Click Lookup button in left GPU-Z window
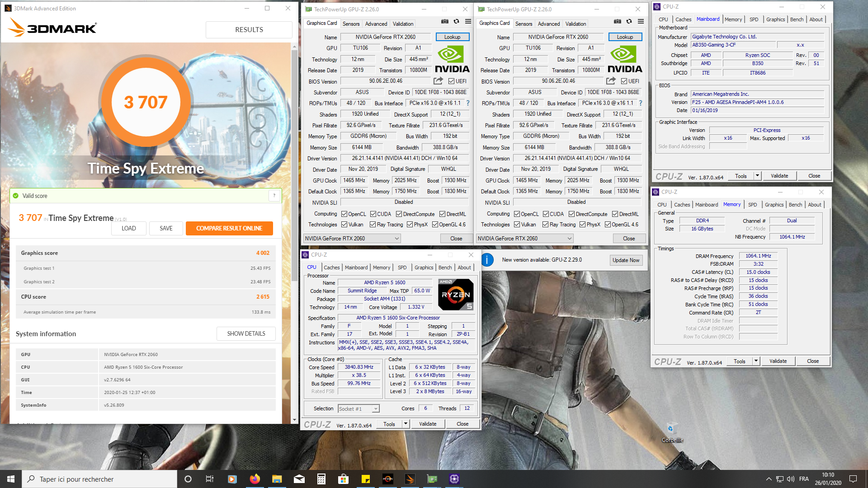Image resolution: width=868 pixels, height=488 pixels. point(453,37)
